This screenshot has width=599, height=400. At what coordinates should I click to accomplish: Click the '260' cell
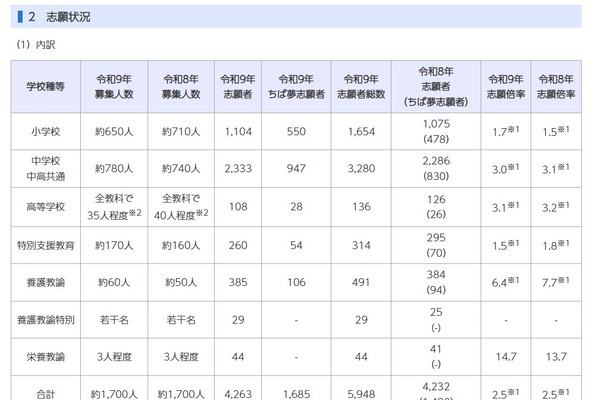(238, 245)
